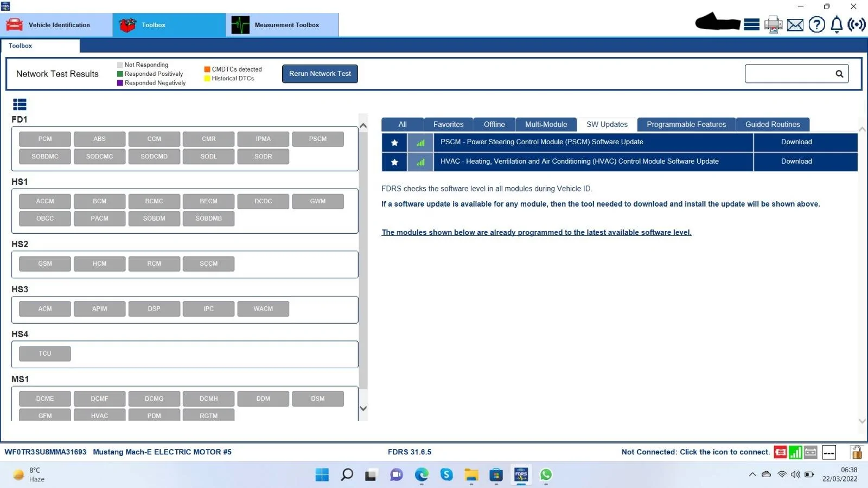Select the APIM module in HS3

pyautogui.click(x=100, y=309)
